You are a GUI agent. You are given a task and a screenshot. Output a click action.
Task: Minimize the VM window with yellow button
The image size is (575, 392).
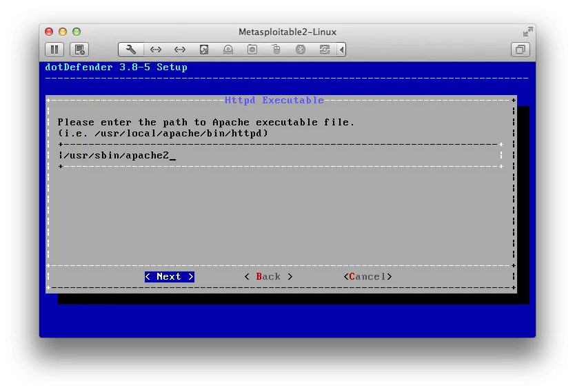click(63, 32)
